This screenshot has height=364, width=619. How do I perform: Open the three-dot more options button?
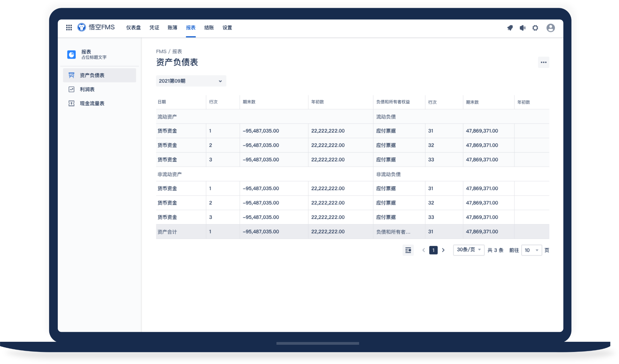[543, 62]
